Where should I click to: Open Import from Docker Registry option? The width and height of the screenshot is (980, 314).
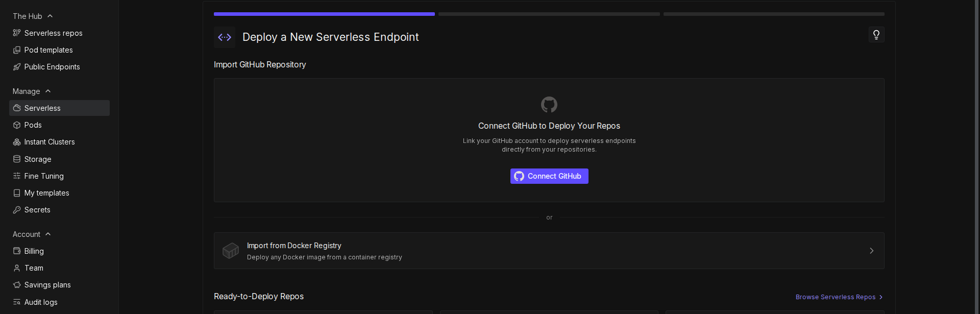(x=549, y=251)
